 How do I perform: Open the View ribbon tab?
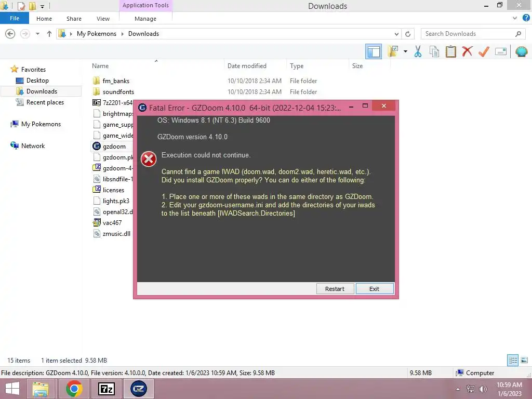tap(103, 19)
